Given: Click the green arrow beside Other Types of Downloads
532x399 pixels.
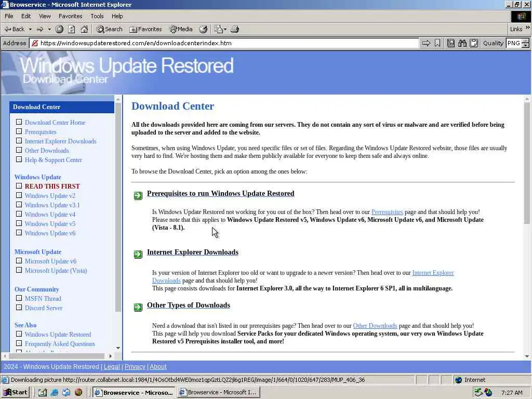Looking at the screenshot, I should (x=138, y=307).
